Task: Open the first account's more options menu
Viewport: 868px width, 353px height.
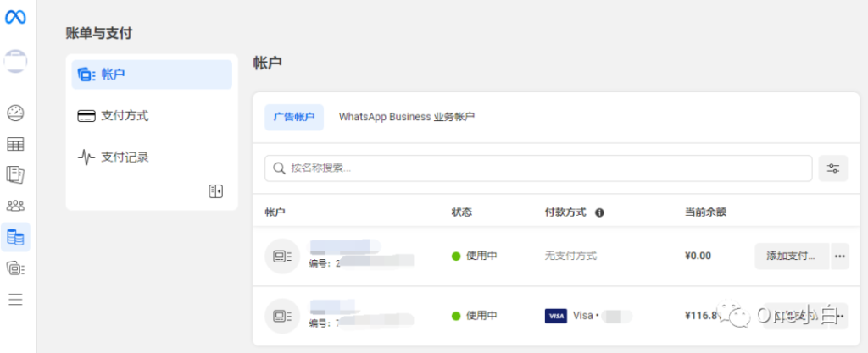Action: pyautogui.click(x=840, y=256)
